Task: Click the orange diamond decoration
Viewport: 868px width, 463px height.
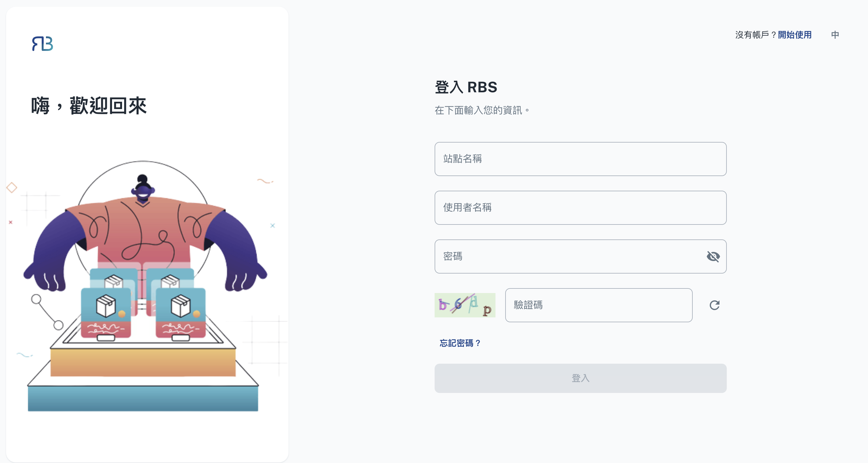Action: click(x=12, y=188)
